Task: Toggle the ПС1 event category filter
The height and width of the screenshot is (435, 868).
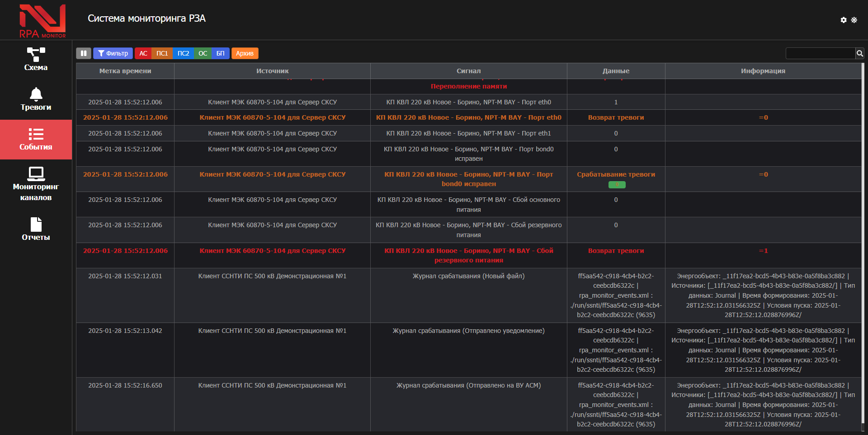Action: [162, 53]
